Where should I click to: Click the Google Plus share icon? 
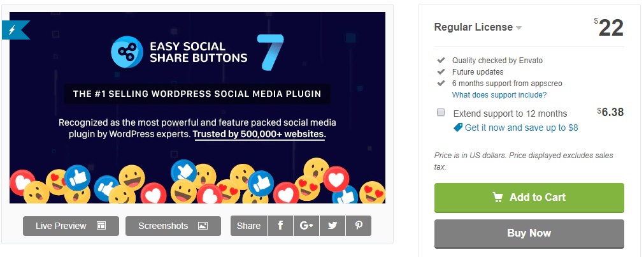[307, 226]
